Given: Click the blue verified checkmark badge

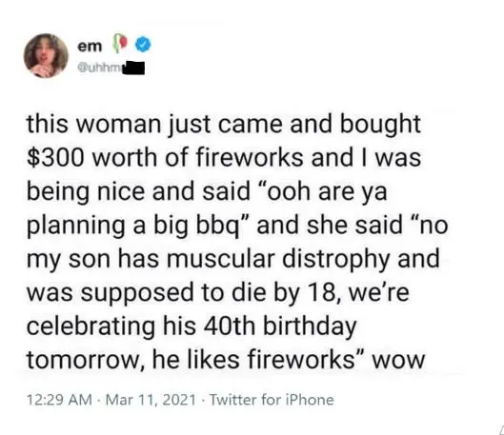Looking at the screenshot, I should 143,45.
